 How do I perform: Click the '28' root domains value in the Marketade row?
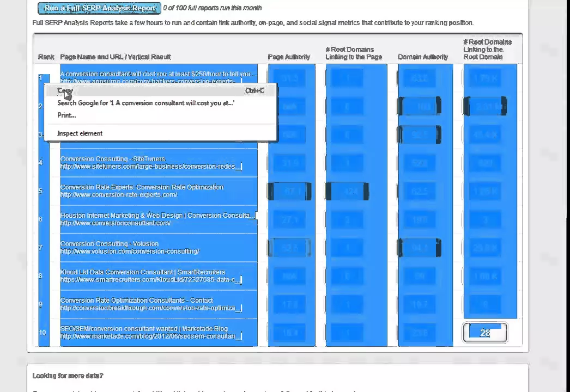(485, 333)
